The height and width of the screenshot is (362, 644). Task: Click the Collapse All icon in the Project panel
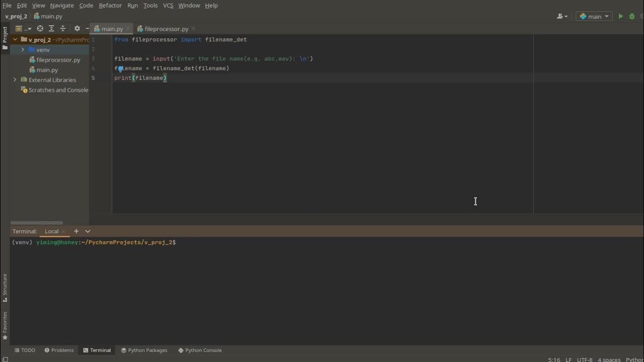tap(63, 29)
